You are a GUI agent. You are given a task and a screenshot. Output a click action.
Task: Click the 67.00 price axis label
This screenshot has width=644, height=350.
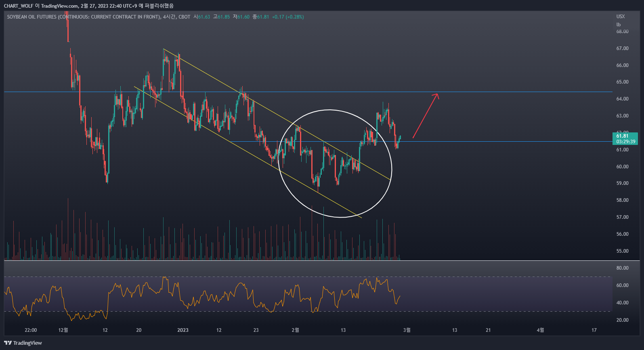[622, 48]
